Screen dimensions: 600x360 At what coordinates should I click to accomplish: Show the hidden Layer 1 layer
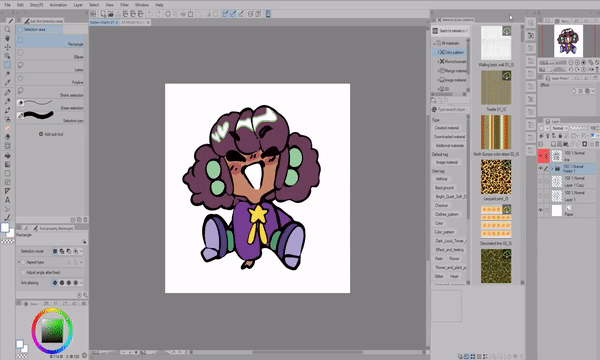pyautogui.click(x=541, y=196)
